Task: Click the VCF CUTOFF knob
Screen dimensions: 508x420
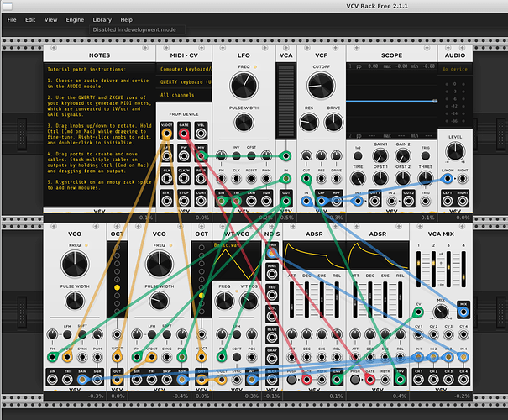Action: pyautogui.click(x=321, y=86)
